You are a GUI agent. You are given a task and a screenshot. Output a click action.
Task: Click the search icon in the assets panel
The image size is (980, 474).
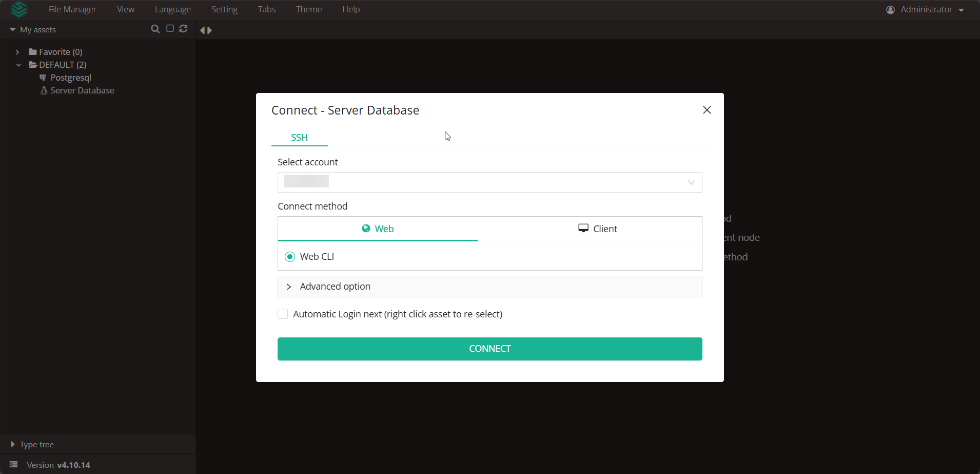(155, 29)
